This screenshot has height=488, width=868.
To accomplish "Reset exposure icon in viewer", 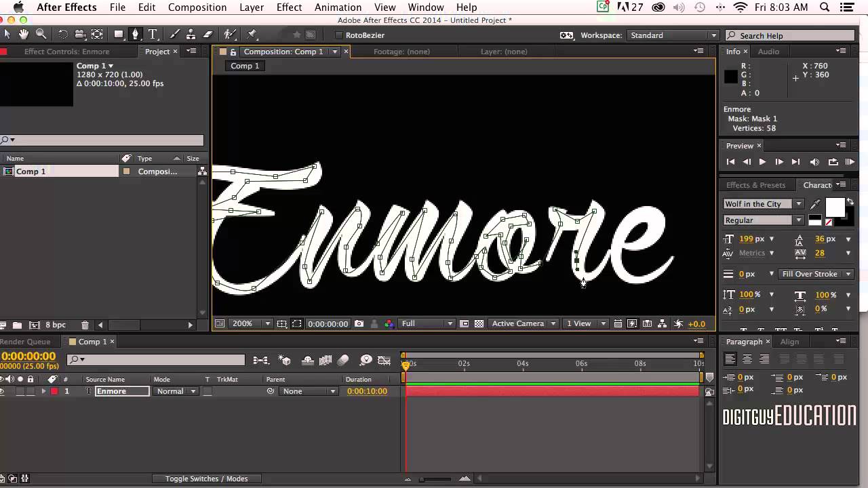I will [678, 324].
